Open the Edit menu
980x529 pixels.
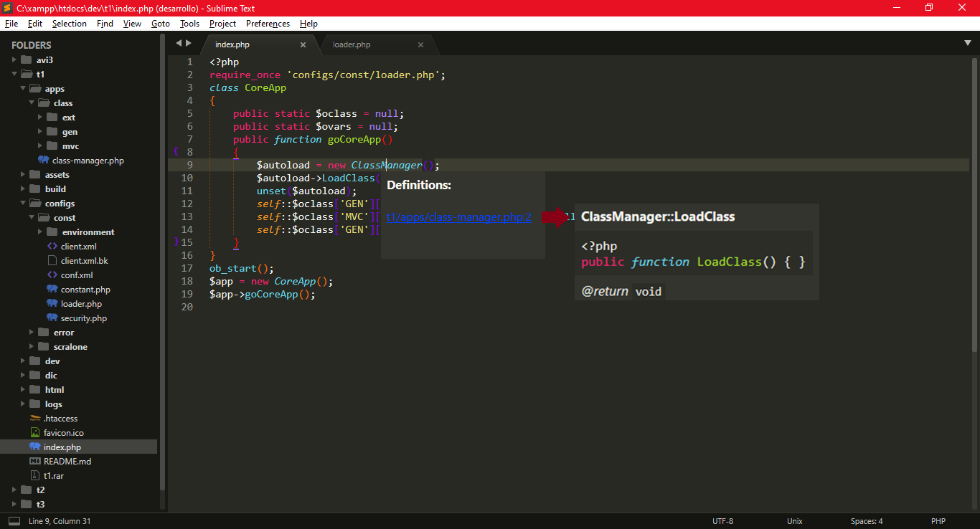[x=35, y=24]
